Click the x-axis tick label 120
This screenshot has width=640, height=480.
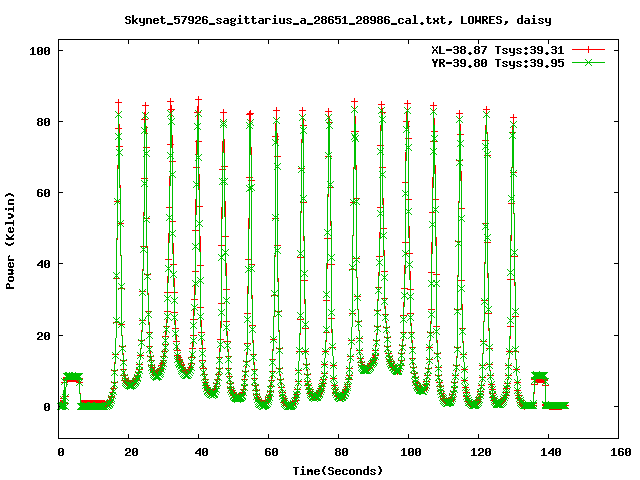pyautogui.click(x=481, y=452)
